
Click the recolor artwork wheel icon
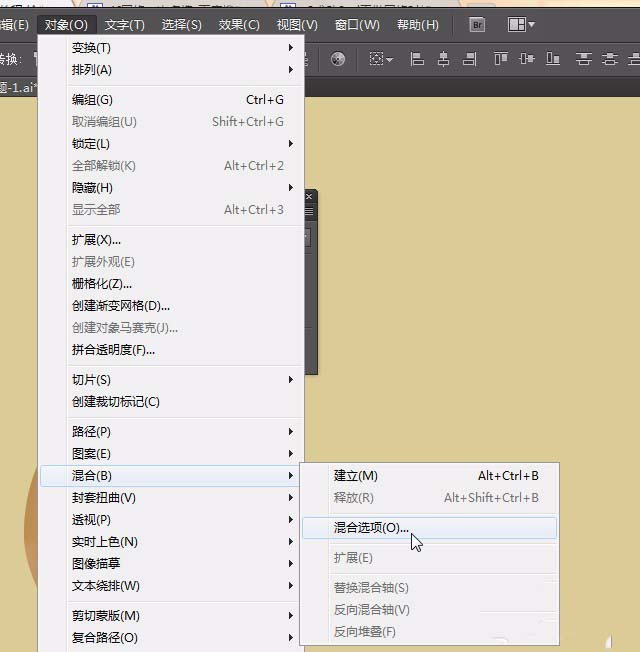point(338,59)
